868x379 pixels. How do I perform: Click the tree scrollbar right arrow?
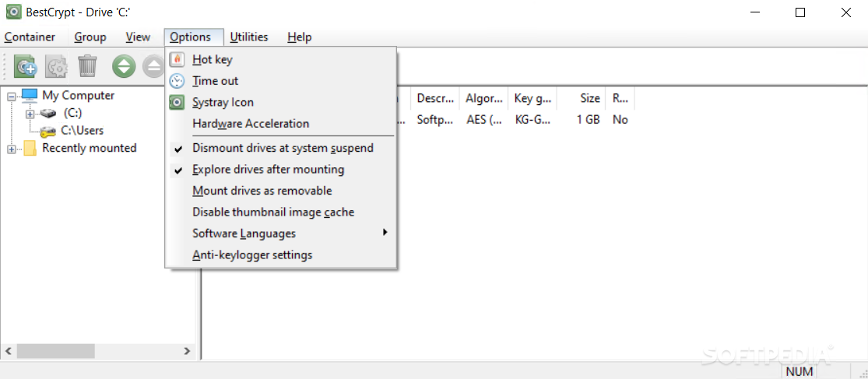click(x=187, y=351)
